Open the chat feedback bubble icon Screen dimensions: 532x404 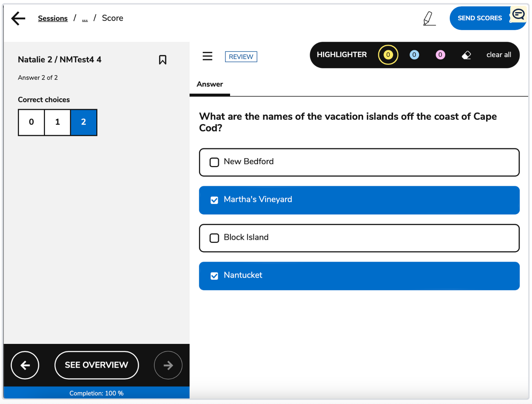click(x=519, y=15)
